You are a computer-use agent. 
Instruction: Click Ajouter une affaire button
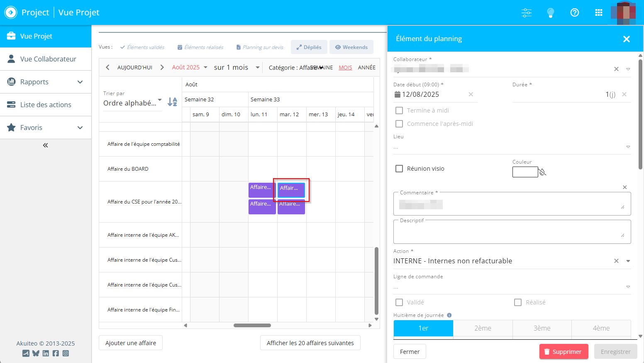pos(131,343)
